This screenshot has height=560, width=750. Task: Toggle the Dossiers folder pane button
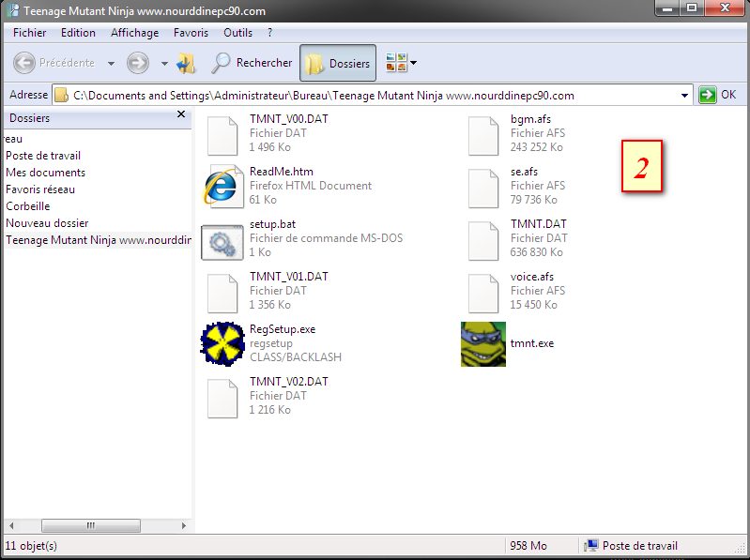338,63
